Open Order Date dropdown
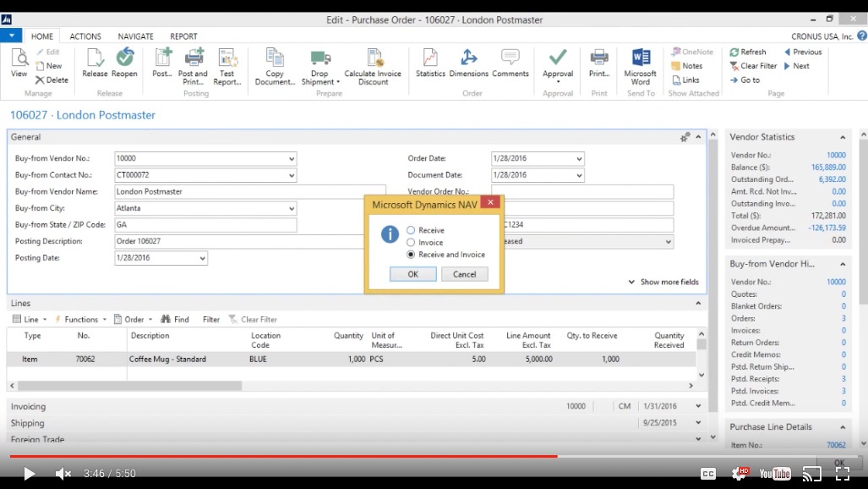 pos(579,158)
